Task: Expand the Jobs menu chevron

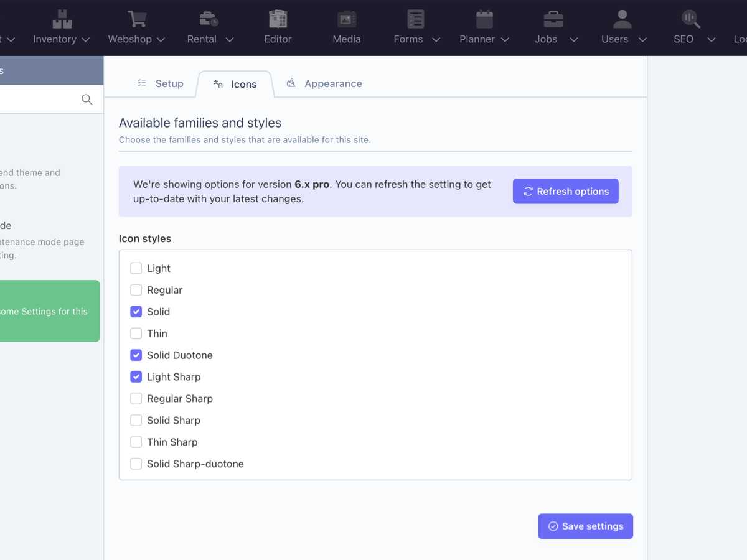Action: pyautogui.click(x=573, y=40)
